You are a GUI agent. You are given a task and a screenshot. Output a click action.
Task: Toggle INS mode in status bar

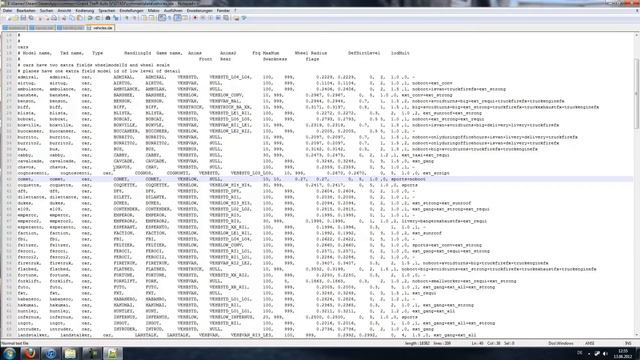tap(628, 343)
